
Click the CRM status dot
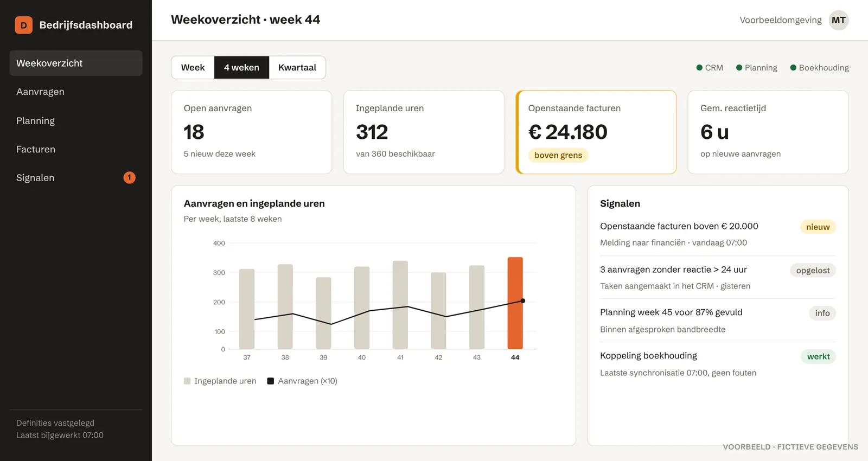(699, 68)
